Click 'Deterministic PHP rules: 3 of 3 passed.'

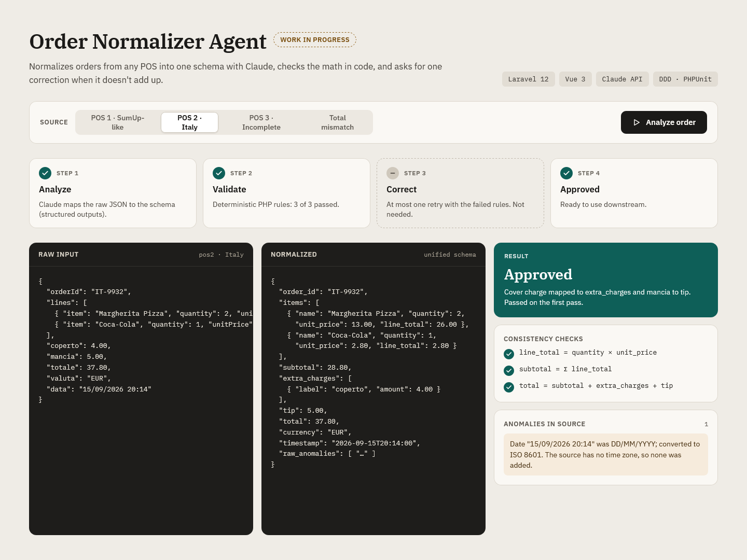[x=276, y=204]
